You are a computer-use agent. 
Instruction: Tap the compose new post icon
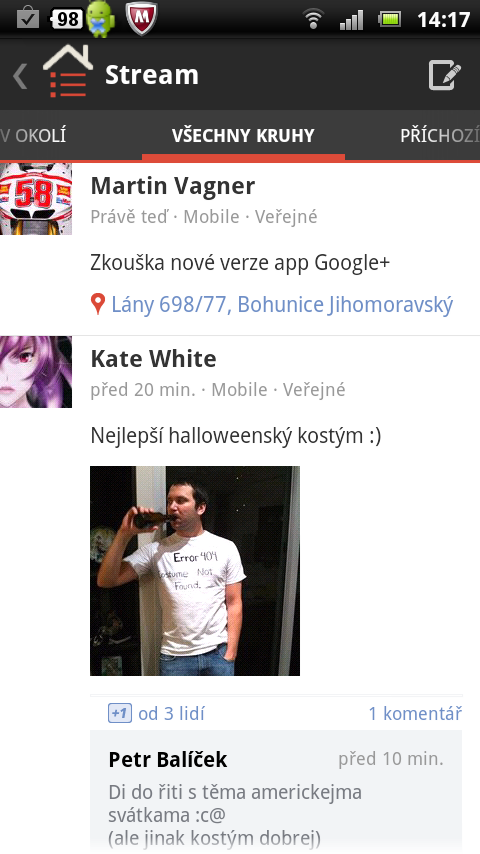click(445, 75)
